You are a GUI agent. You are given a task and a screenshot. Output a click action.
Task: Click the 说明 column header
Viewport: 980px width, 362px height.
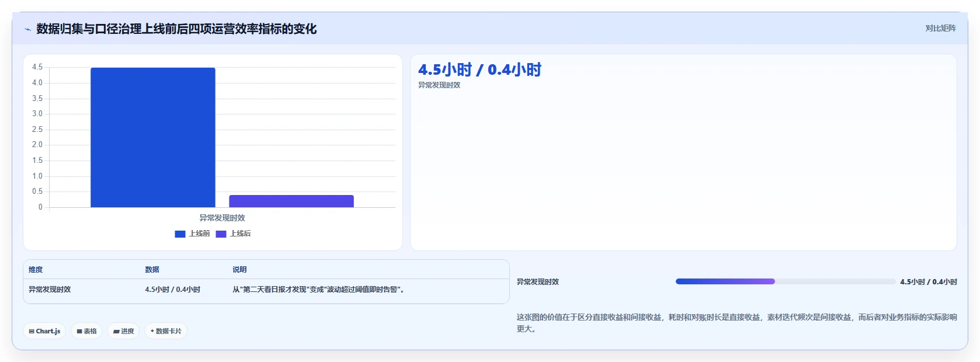[x=239, y=270]
